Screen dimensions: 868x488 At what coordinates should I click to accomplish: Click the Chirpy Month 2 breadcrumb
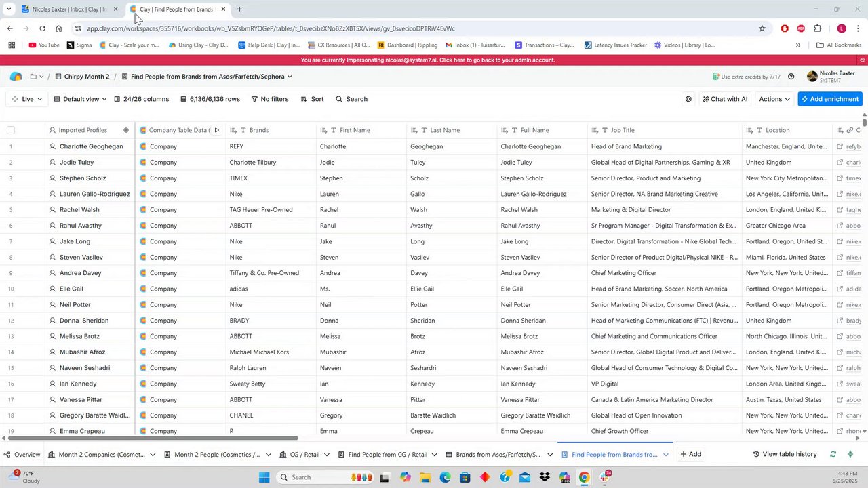click(81, 77)
